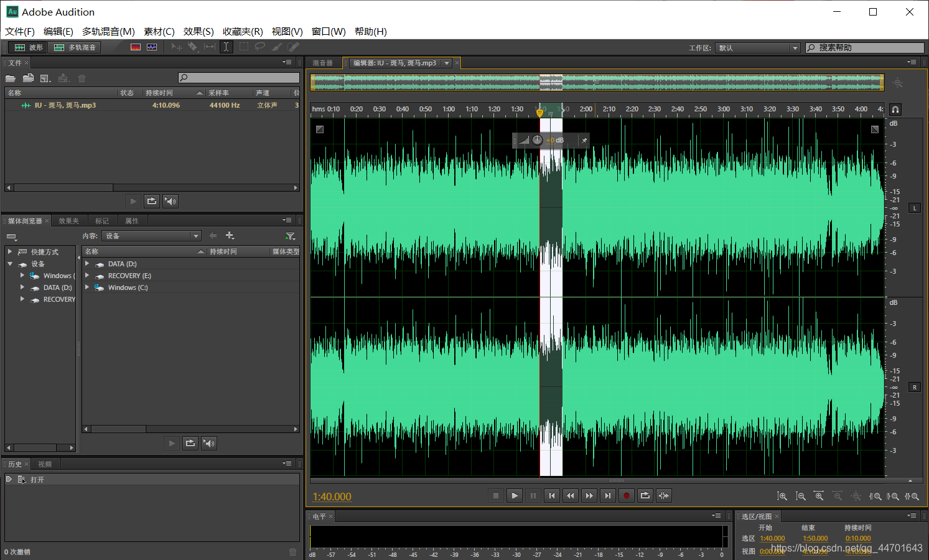Toggle auto-play in Files panel
Image resolution: width=929 pixels, height=560 pixels.
tap(170, 201)
